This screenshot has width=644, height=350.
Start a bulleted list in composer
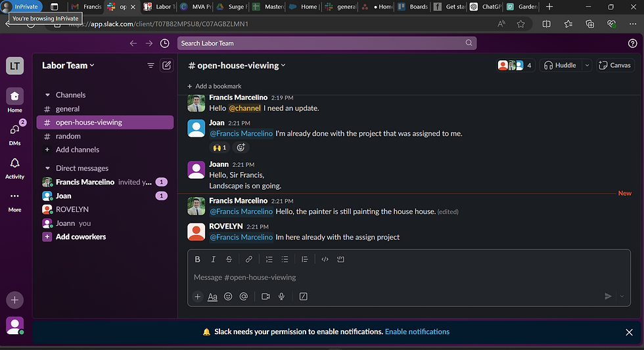pyautogui.click(x=285, y=259)
